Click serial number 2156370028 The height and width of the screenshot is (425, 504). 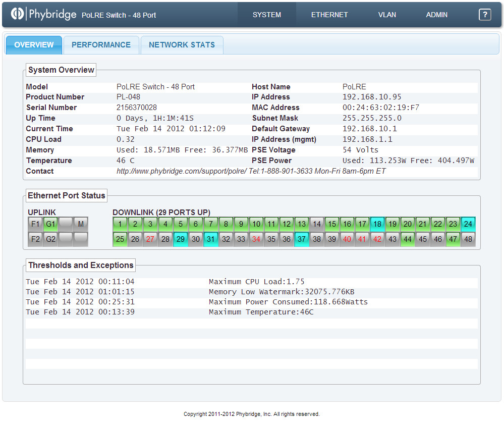click(x=137, y=108)
